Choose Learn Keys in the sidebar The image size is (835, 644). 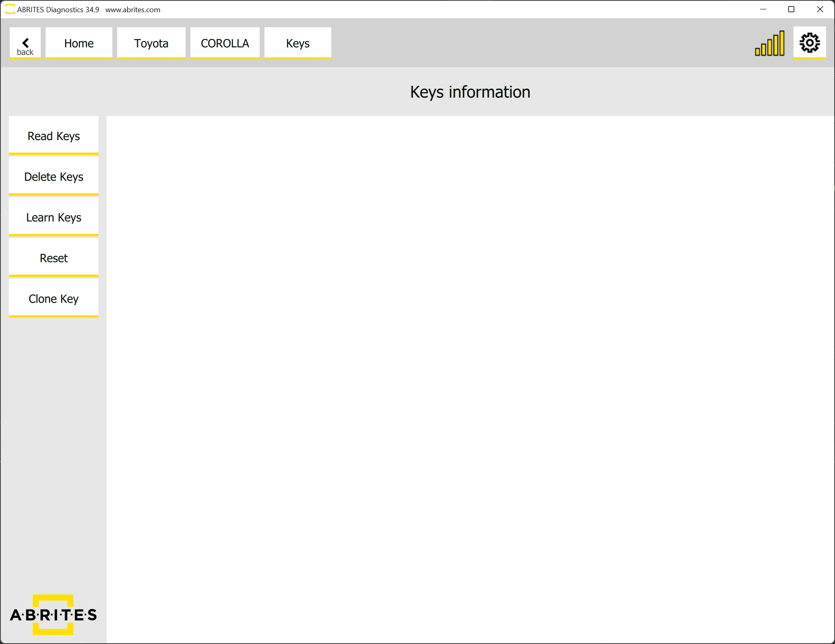(x=54, y=217)
